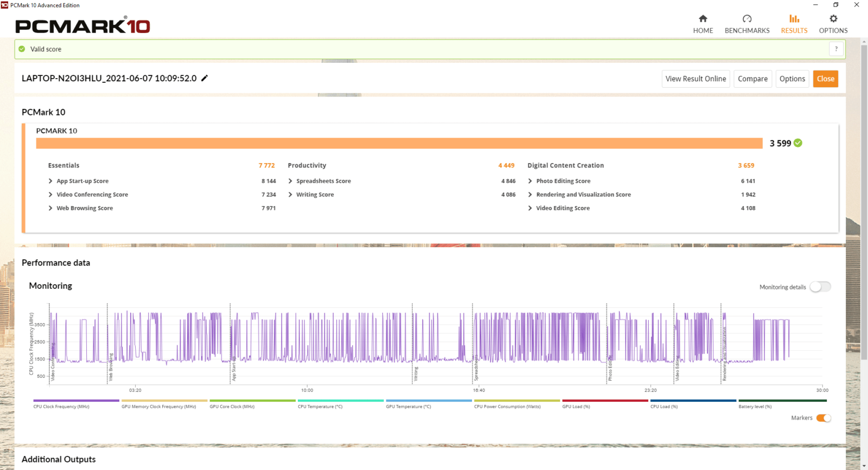The image size is (868, 470).
Task: Toggle the Monitoring details switch
Action: (x=820, y=287)
